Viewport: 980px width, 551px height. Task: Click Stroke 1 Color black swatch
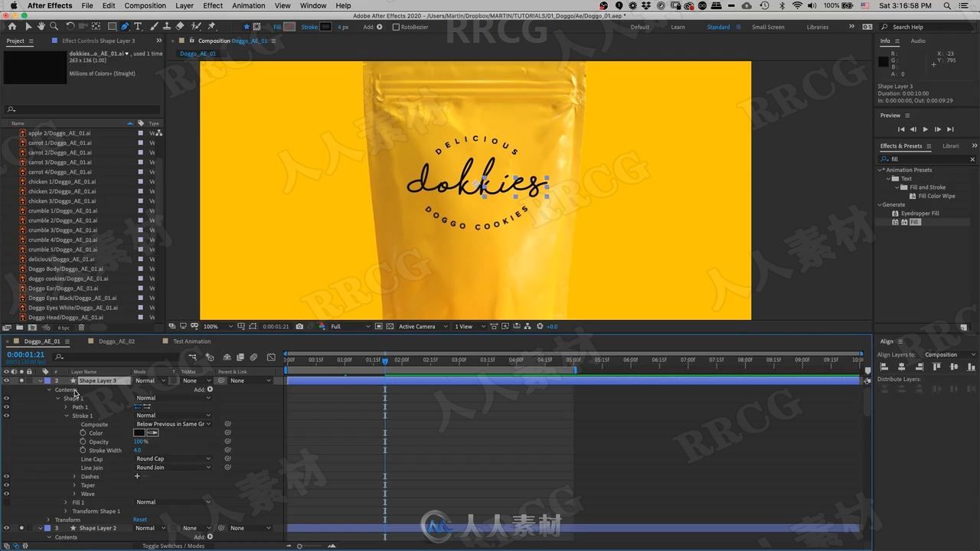coord(140,433)
